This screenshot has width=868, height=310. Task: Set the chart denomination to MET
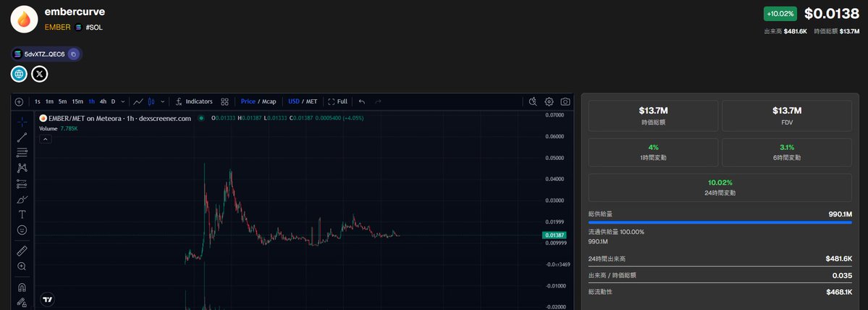(312, 102)
